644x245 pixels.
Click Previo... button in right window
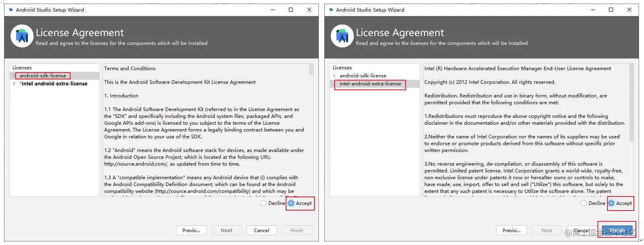(x=511, y=230)
